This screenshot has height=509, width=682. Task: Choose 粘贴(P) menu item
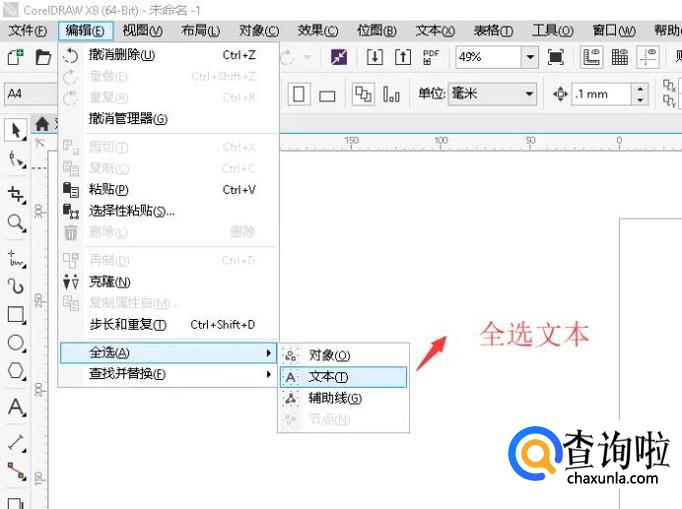click(168, 190)
